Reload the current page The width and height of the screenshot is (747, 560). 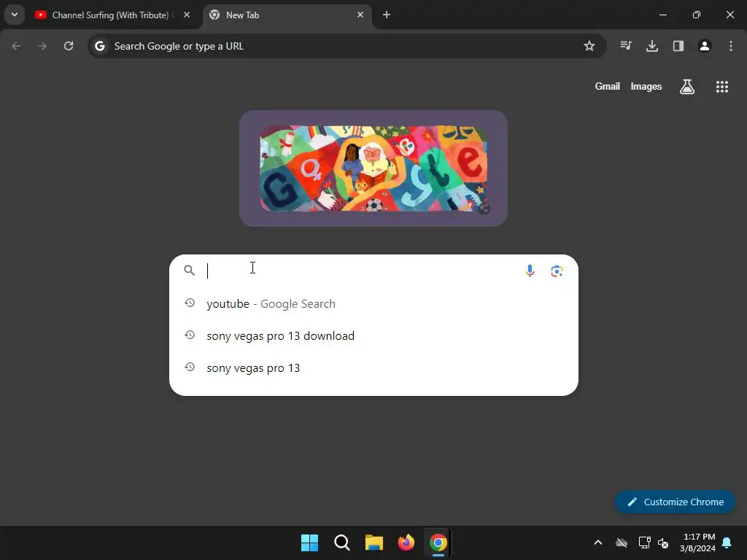tap(69, 46)
